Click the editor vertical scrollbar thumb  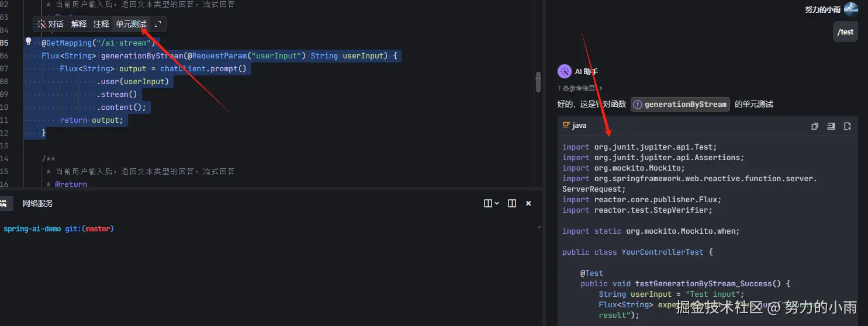point(538,82)
